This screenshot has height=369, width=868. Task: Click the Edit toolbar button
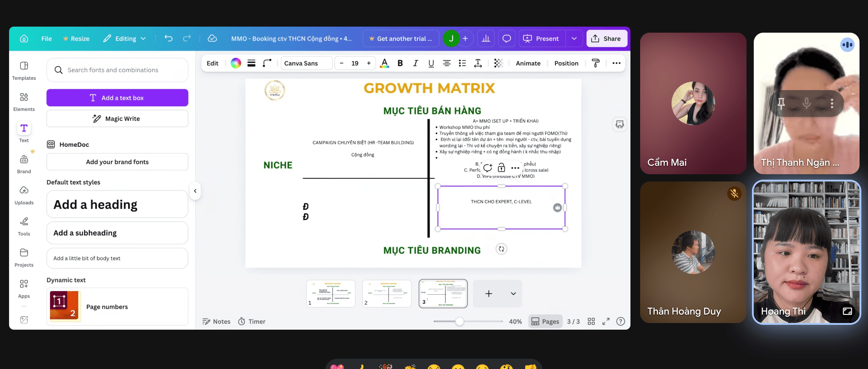[x=212, y=63]
